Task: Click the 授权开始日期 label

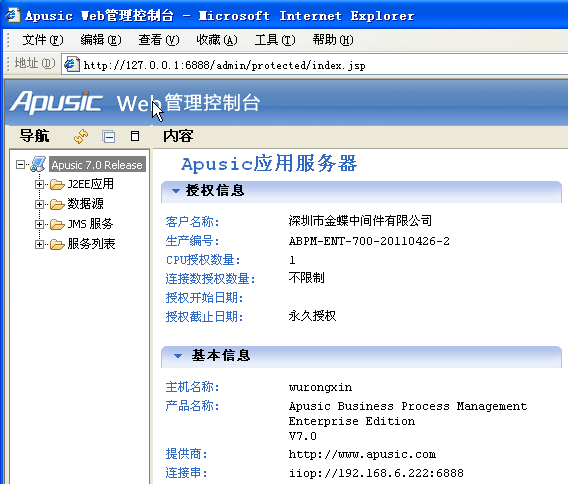Action: [x=204, y=298]
